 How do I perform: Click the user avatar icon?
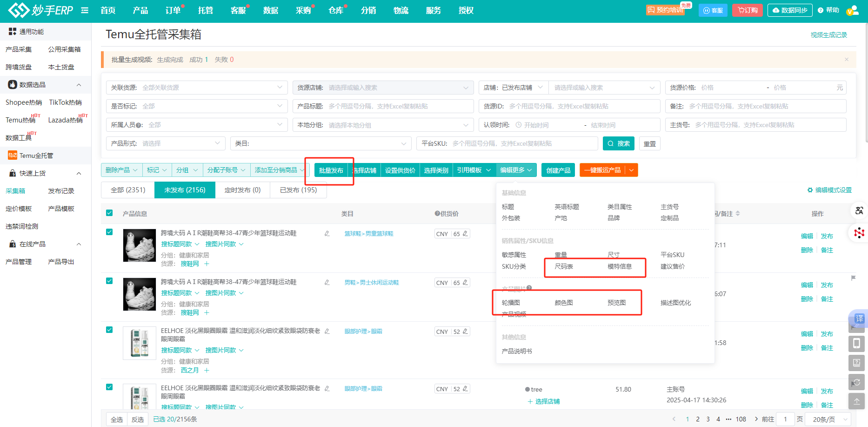click(853, 10)
